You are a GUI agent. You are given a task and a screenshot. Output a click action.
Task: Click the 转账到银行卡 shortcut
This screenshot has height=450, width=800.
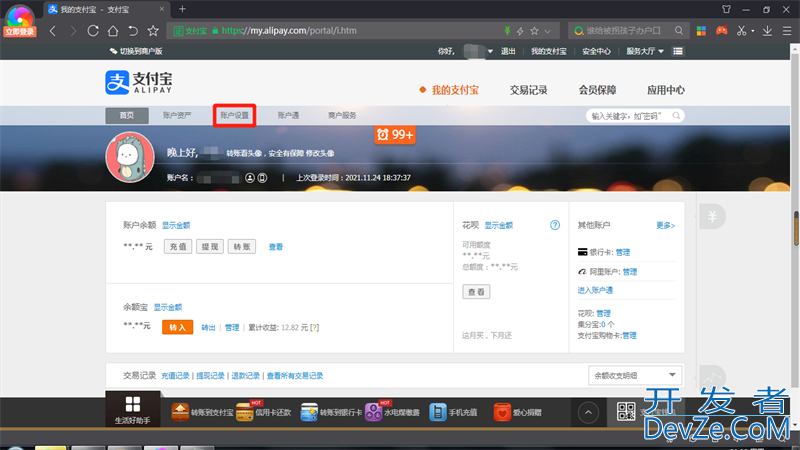(x=331, y=412)
